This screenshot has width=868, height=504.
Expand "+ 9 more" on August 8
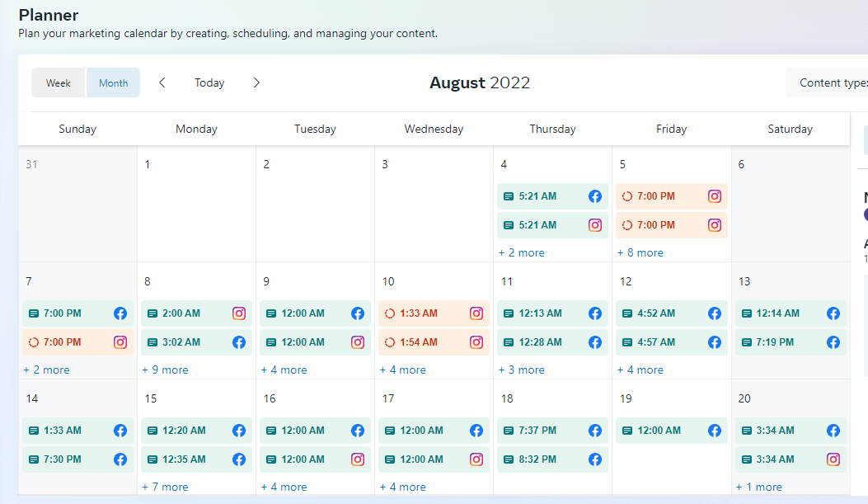tap(165, 370)
